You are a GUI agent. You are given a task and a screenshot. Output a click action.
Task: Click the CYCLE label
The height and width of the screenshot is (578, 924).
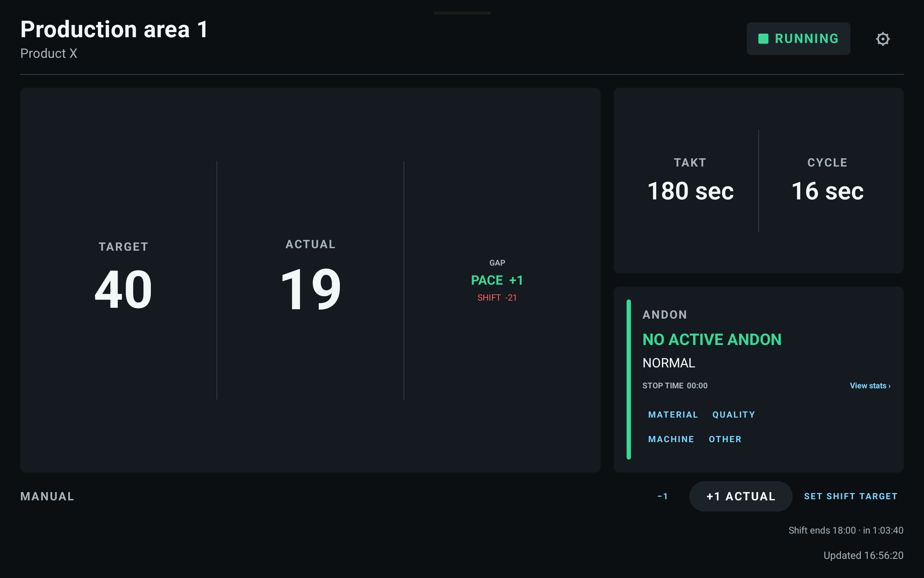[x=827, y=163]
